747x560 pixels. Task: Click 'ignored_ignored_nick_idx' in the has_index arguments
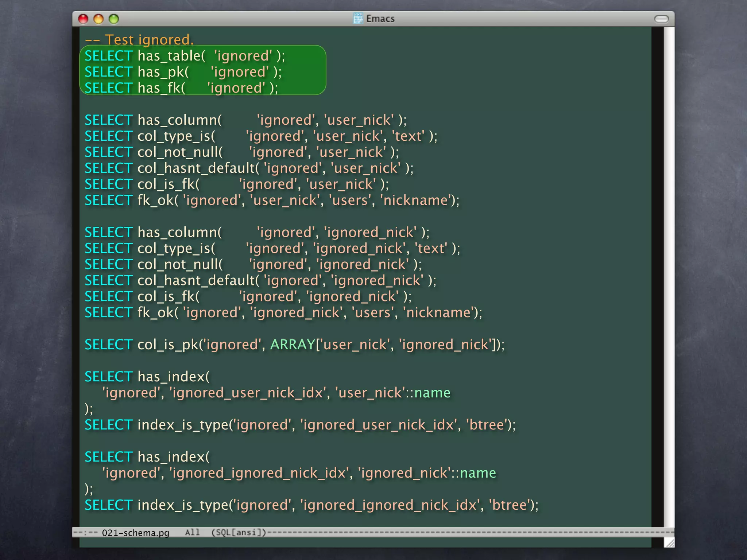[259, 473]
